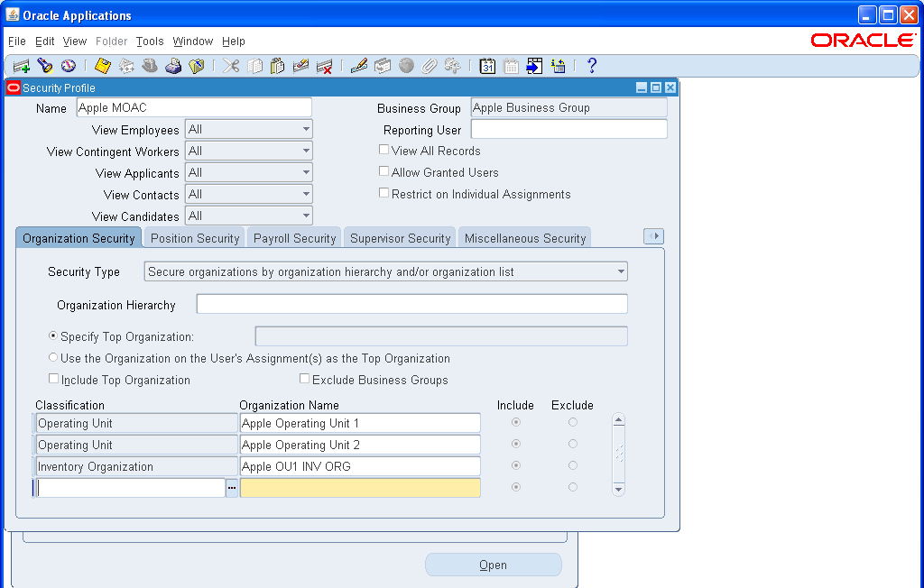This screenshot has height=588, width=924.
Task: Click the Next Step toolbar icon
Action: point(126,66)
